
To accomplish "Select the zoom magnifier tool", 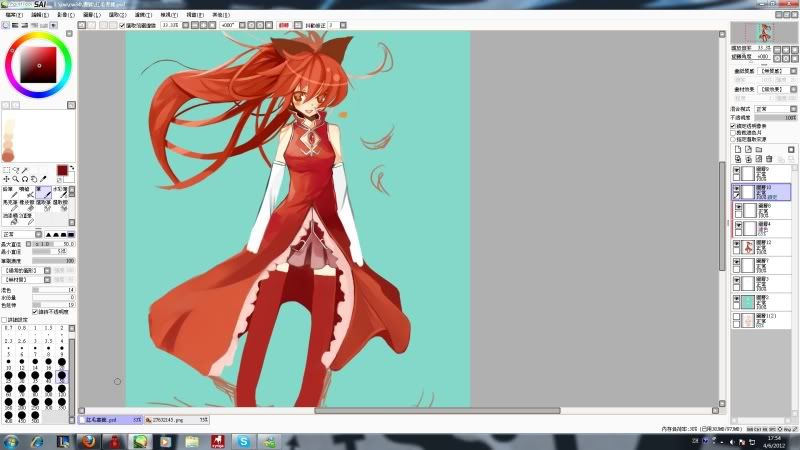I will pos(17,179).
